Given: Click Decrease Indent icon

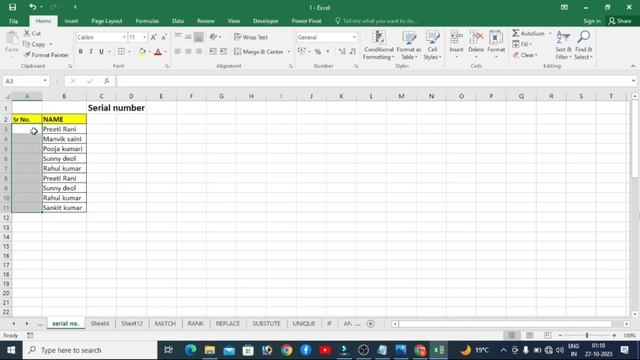Looking at the screenshot, I should 213,51.
